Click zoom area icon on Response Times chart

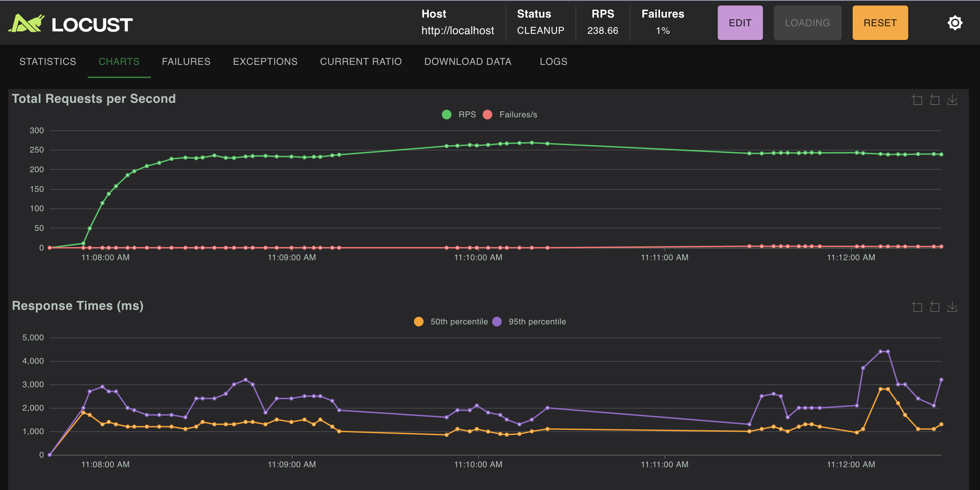click(x=917, y=307)
